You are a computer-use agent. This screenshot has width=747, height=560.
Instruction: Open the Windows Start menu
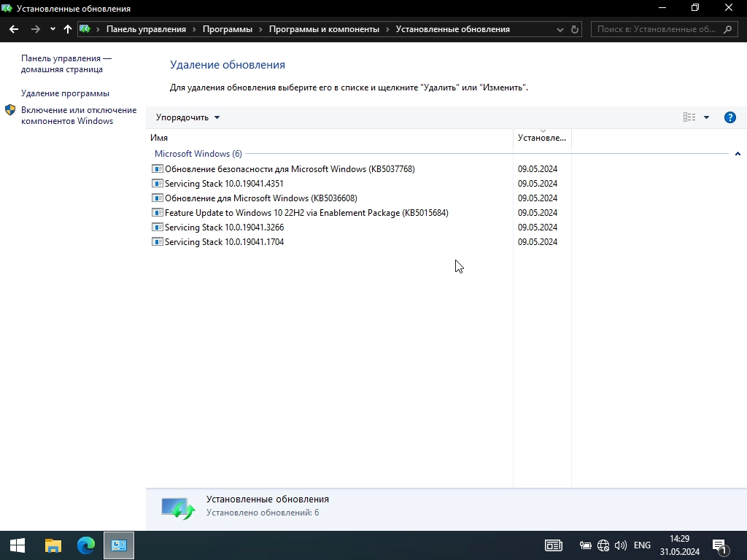click(18, 545)
